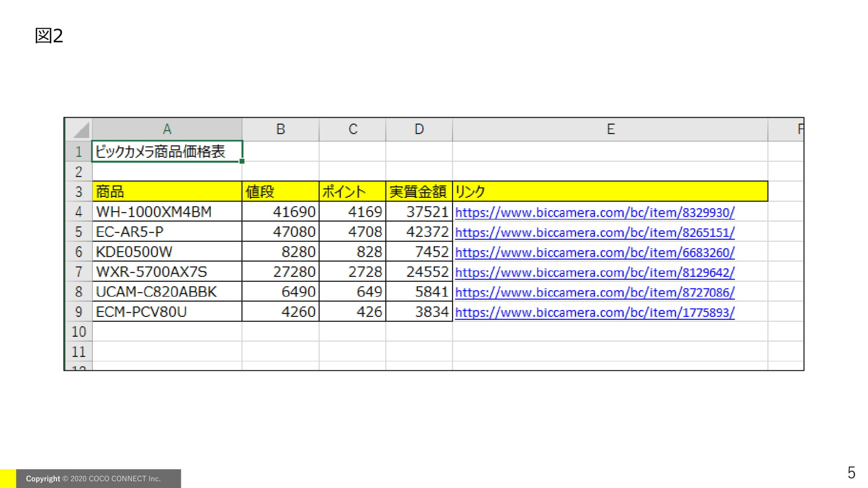The image size is (868, 488).
Task: Click price cell 4260
Action: pyautogui.click(x=280, y=311)
